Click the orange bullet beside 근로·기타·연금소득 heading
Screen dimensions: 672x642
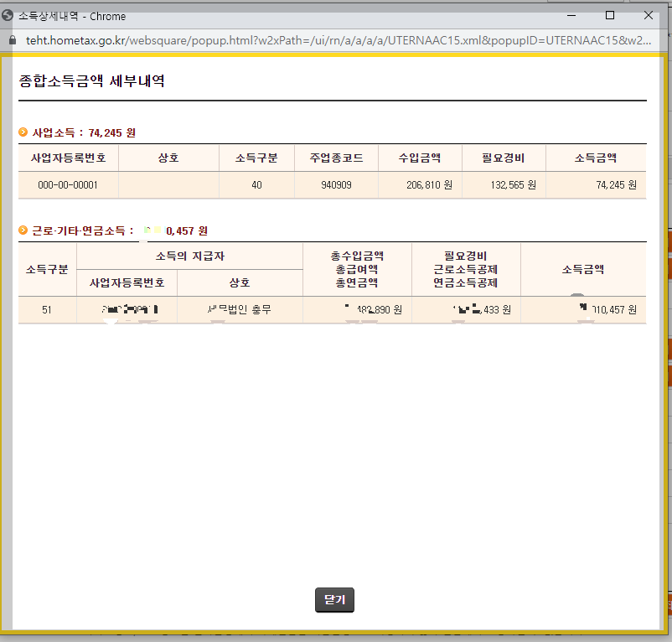[21, 231]
